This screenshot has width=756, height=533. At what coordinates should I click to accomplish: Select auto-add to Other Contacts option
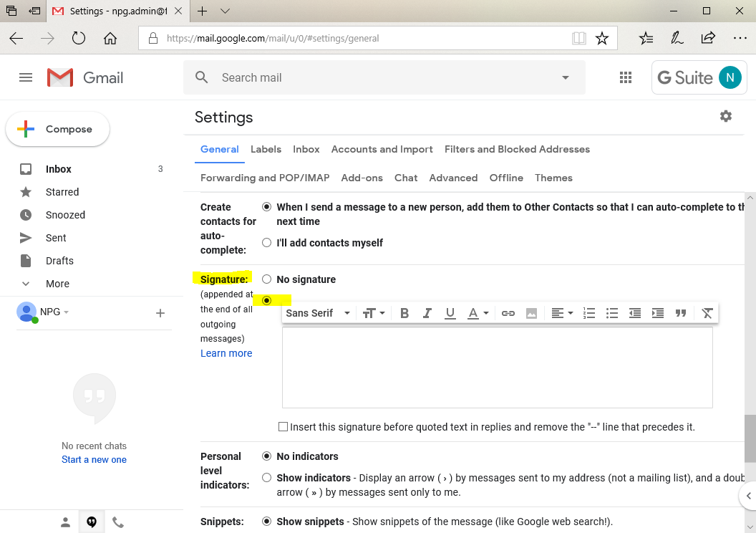(266, 207)
